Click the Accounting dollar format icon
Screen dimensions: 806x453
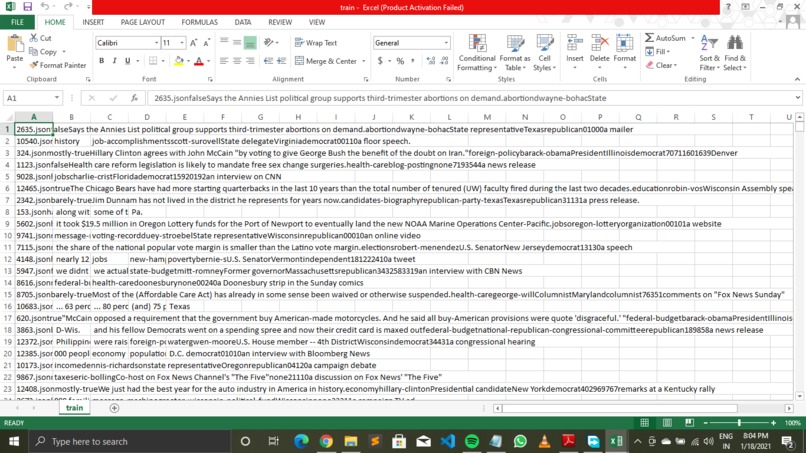pos(380,61)
